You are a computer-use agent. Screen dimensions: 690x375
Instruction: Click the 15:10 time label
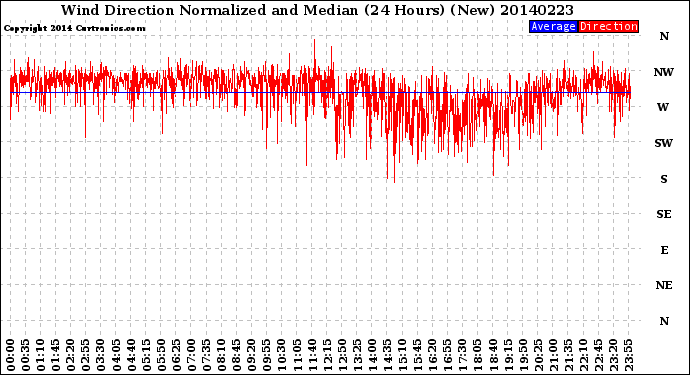pos(402,355)
